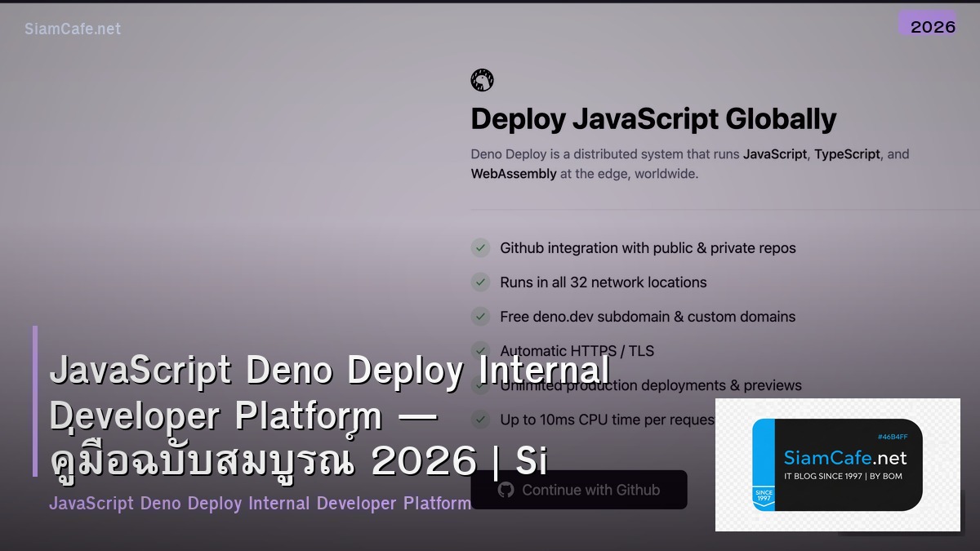Click checkmark beside "Github integration with public & private repos"
Viewport: 980px width, 551px height.
tap(480, 248)
